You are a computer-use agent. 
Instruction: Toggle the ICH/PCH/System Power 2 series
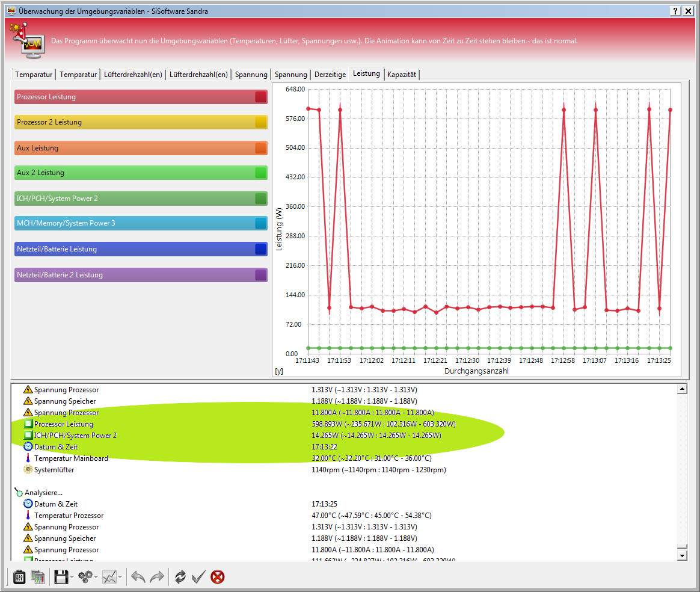tap(141, 199)
